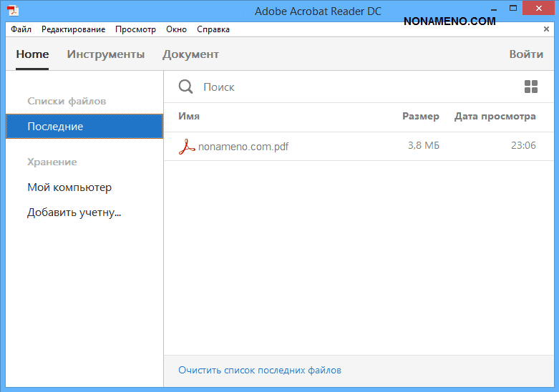
Task: Open the Справка menu
Action: point(213,29)
